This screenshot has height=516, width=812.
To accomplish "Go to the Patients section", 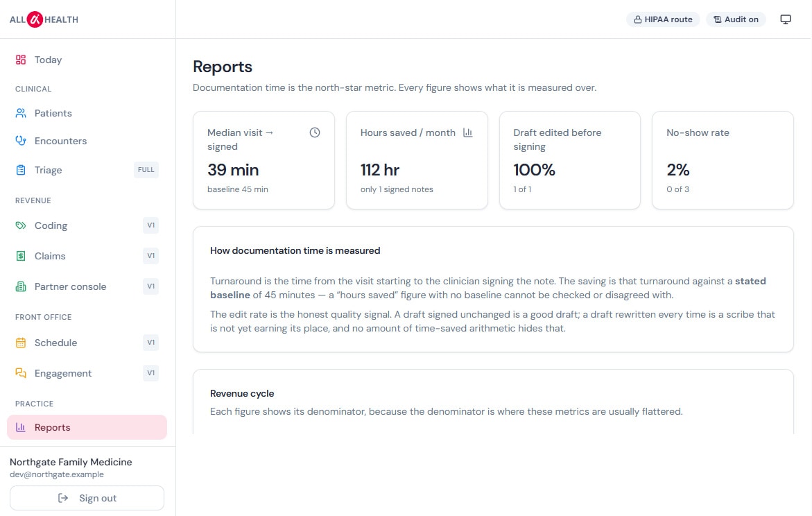I will 87,113.
